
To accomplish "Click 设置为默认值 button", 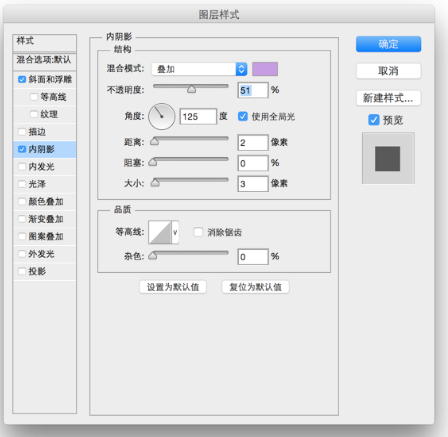I will (x=173, y=287).
